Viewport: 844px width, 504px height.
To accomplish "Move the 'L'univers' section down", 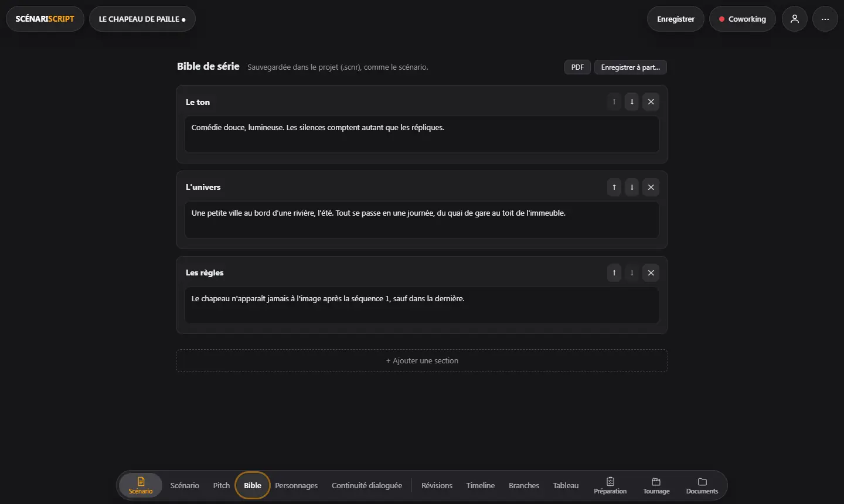I will [x=632, y=188].
